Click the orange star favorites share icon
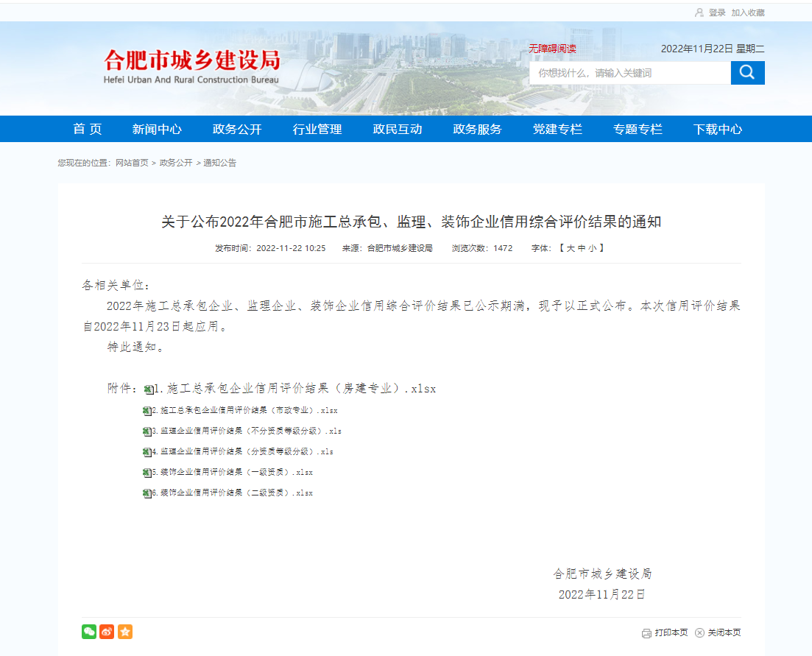 coord(125,632)
